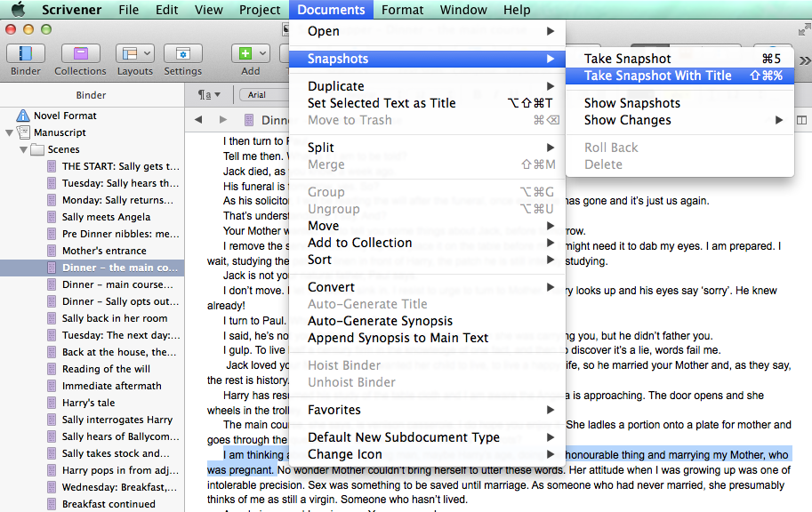
Task: Expand the Move submenu
Action: pyautogui.click(x=427, y=226)
